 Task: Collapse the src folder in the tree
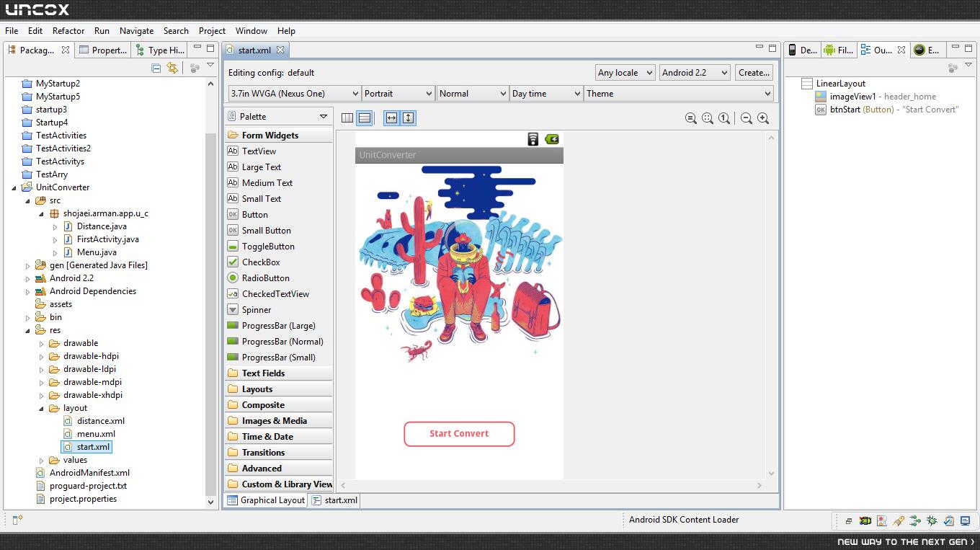(28, 200)
